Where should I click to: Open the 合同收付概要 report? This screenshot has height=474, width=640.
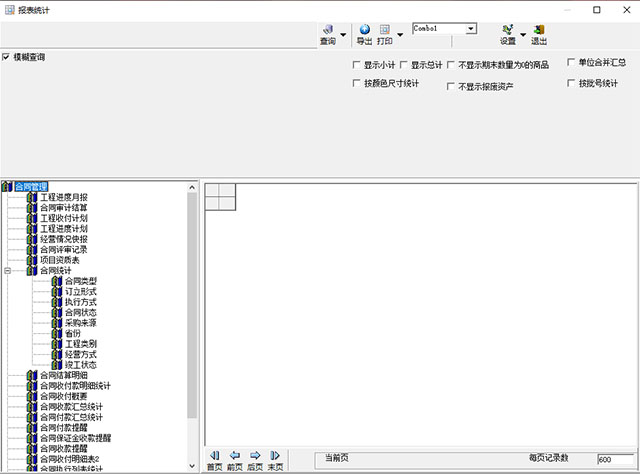64,396
